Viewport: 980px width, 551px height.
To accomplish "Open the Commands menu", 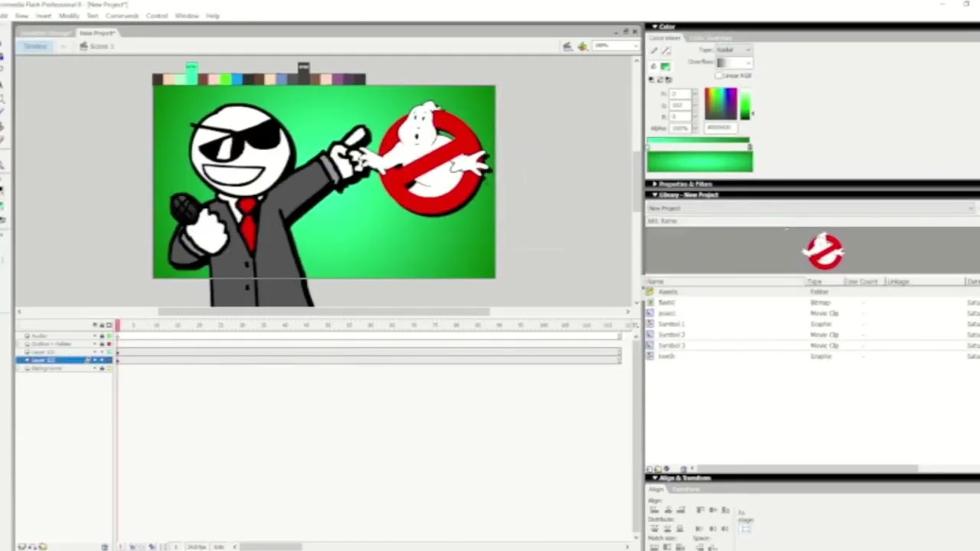I will click(x=122, y=16).
